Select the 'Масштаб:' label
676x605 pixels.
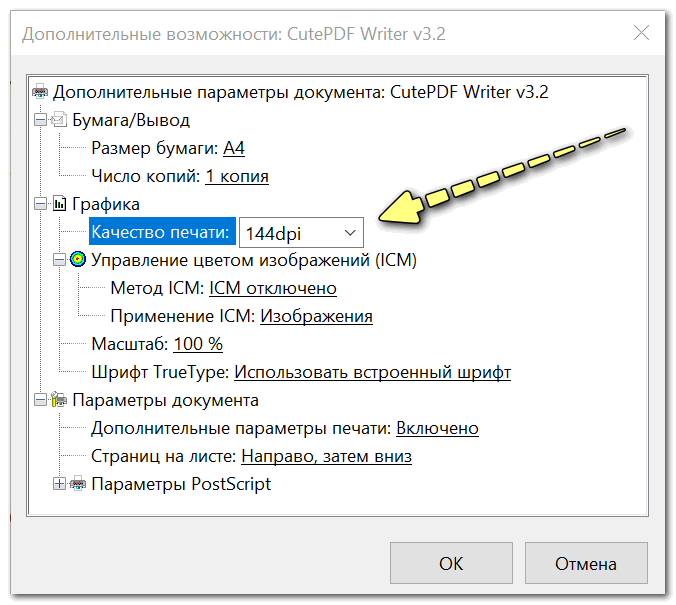click(x=130, y=344)
